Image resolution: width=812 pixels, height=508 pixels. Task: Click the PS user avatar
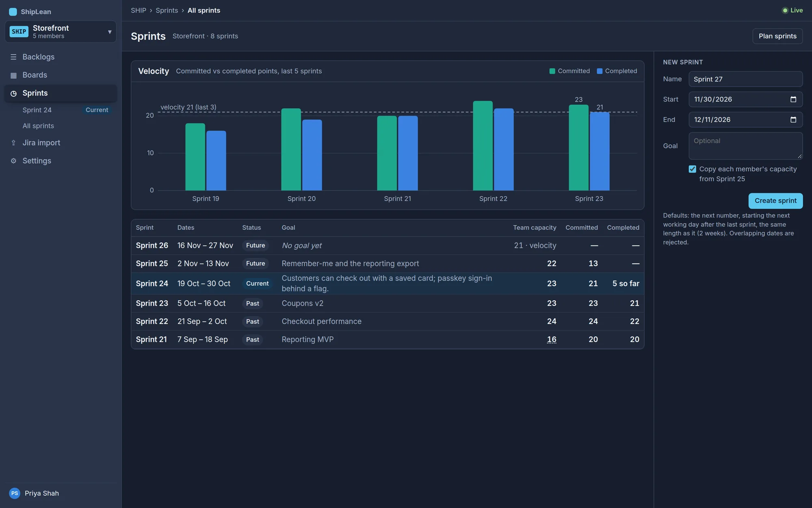(x=15, y=493)
